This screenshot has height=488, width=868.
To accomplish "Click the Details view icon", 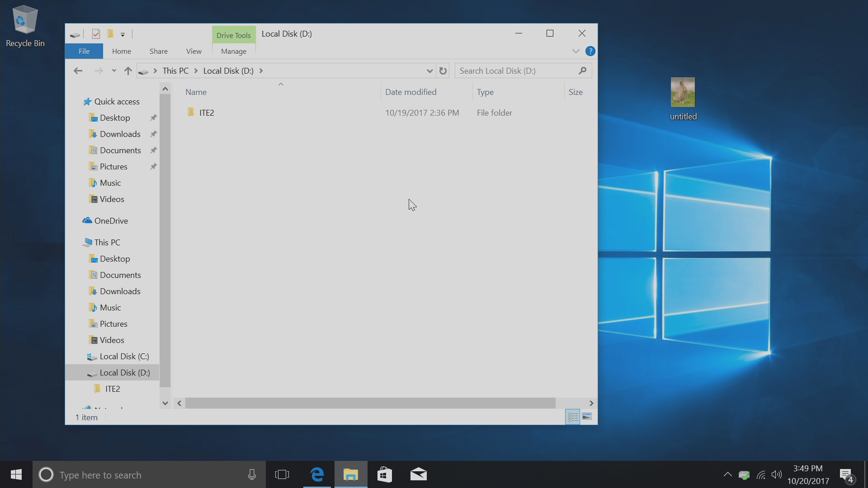I will [572, 417].
